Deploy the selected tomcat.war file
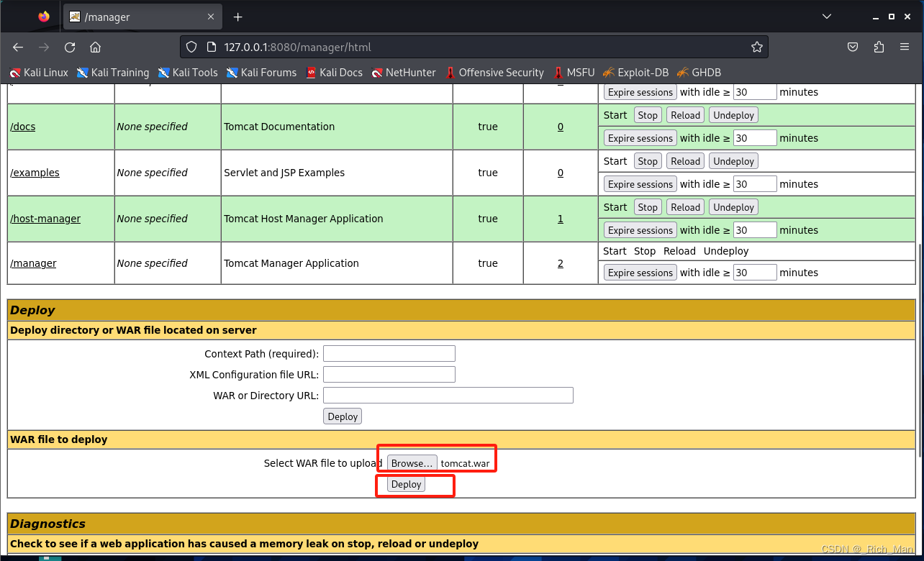This screenshot has width=924, height=561. click(406, 484)
